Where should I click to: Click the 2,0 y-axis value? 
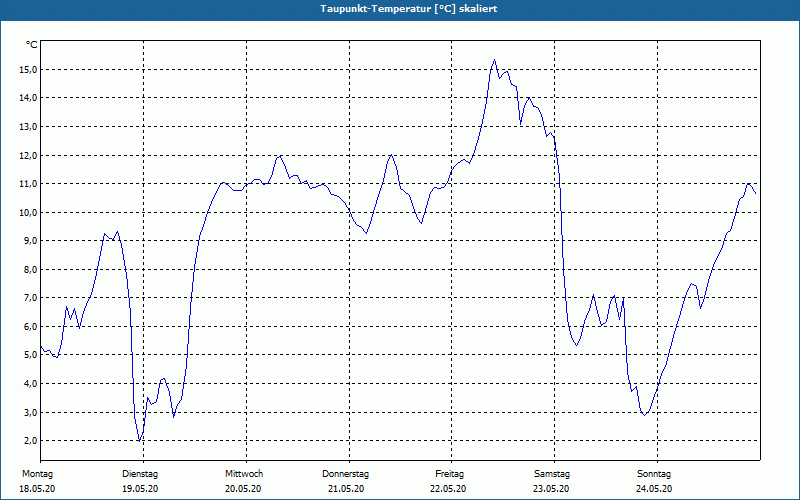tap(30, 440)
